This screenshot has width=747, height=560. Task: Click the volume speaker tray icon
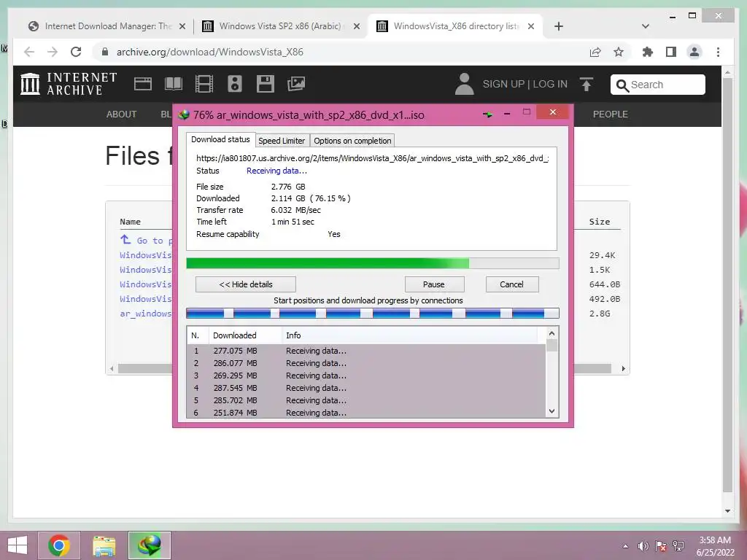point(643,545)
